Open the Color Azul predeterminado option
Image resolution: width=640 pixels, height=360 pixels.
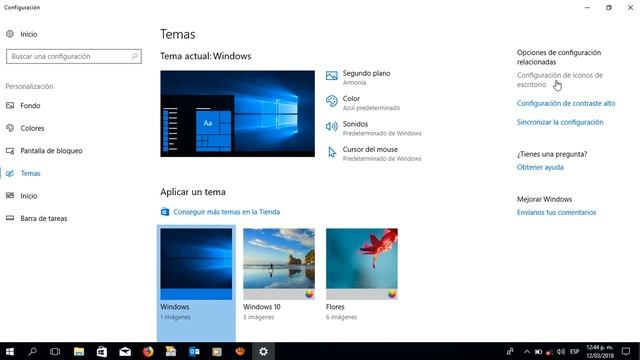coord(371,103)
